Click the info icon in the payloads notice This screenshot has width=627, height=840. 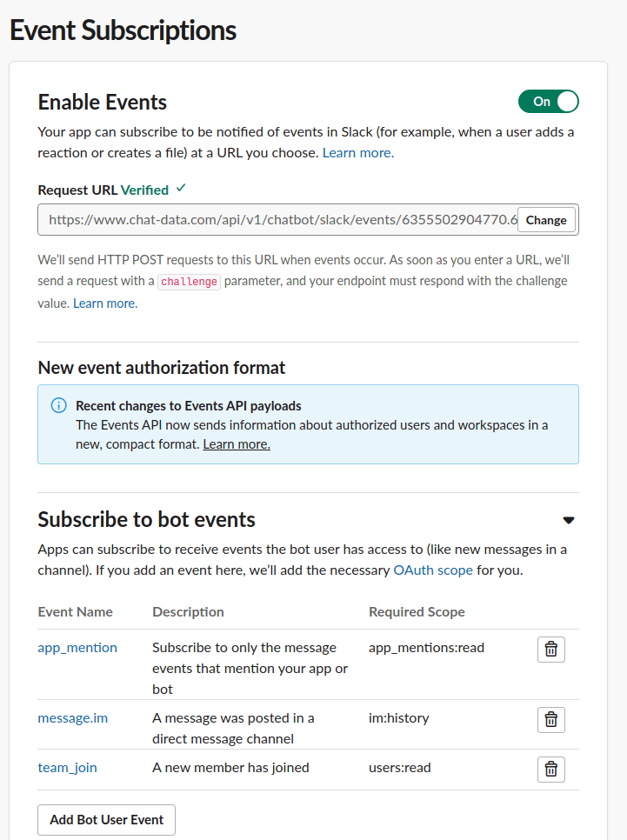tap(58, 405)
